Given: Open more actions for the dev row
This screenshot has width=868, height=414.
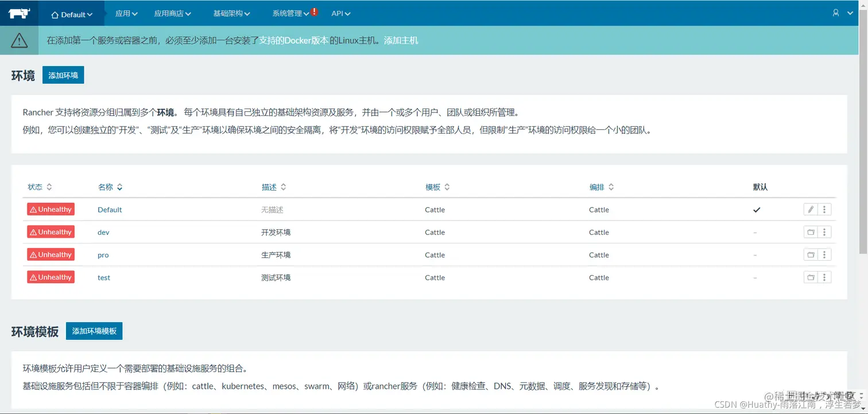Looking at the screenshot, I should [824, 232].
